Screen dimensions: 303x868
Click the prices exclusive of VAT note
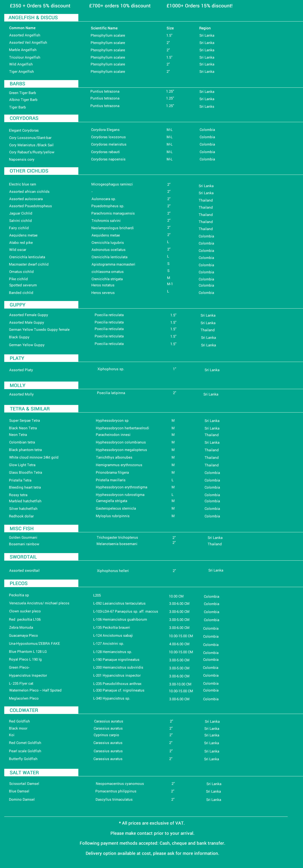pos(152,823)
